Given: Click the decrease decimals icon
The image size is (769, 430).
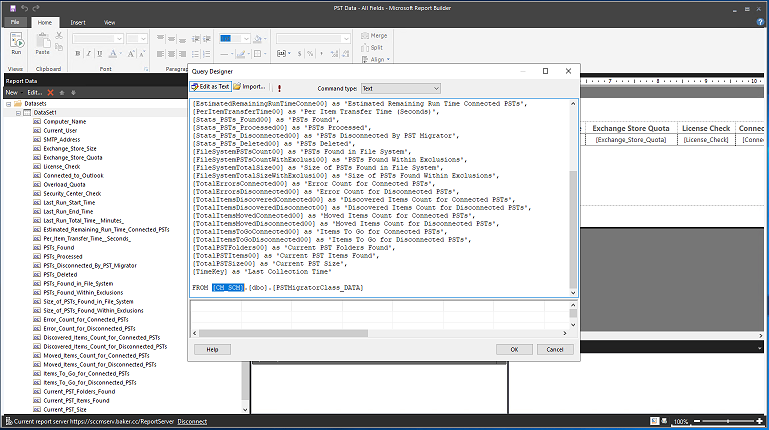Looking at the screenshot, I should [x=345, y=53].
